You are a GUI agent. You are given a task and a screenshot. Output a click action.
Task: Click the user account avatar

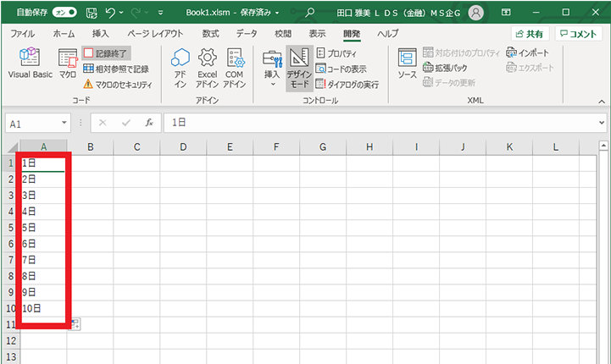tap(475, 13)
